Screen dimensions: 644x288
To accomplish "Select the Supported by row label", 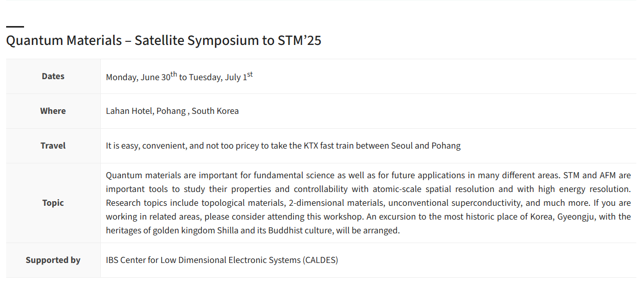I will tap(53, 260).
